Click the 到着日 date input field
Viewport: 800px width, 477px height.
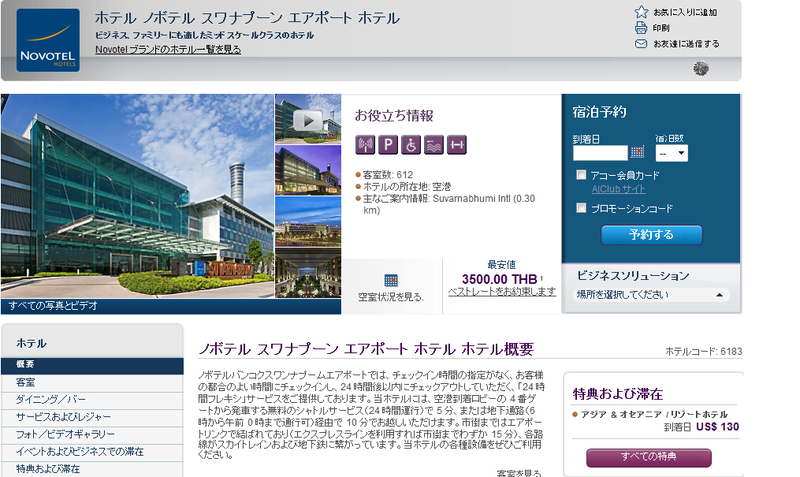pos(600,153)
